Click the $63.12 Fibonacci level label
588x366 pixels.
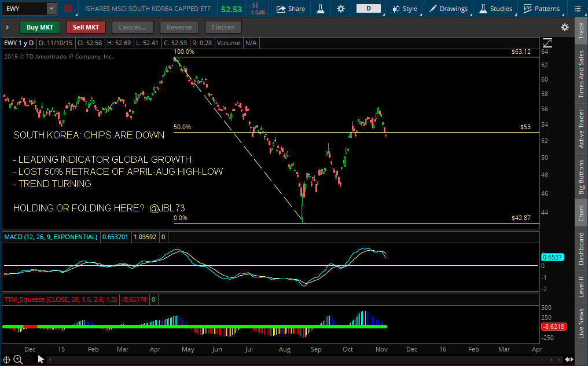coord(521,52)
